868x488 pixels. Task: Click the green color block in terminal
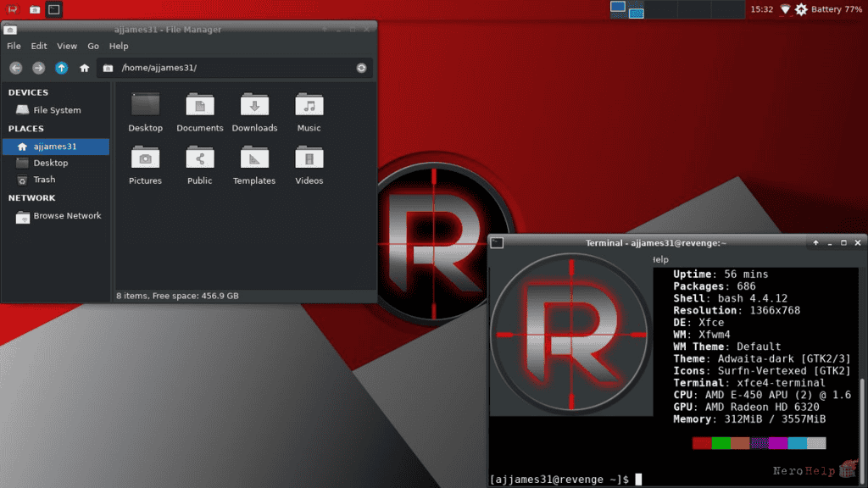click(x=721, y=442)
